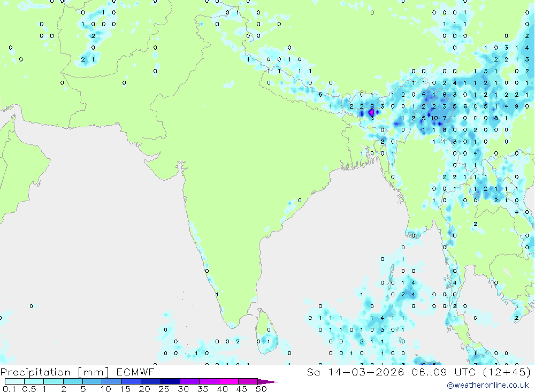This screenshot has width=535, height=392.
Task: Click legend scale label '35'
Action: click(x=203, y=389)
